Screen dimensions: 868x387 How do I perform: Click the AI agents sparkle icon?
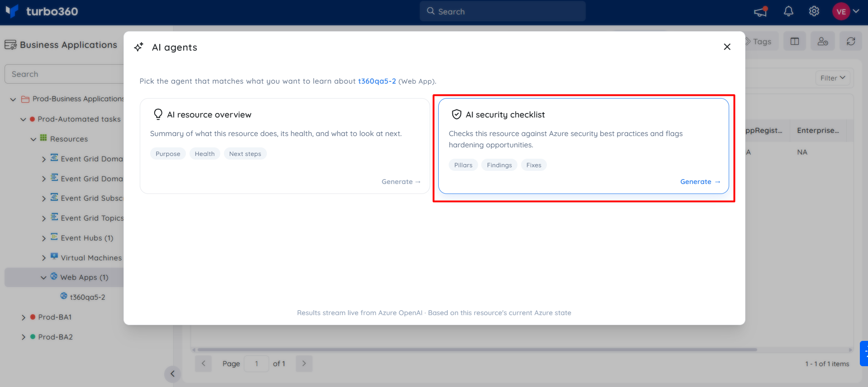[x=139, y=47]
